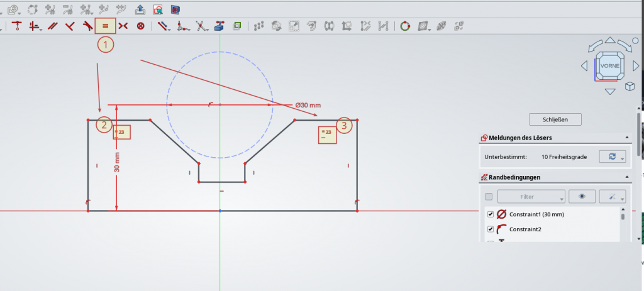Click the VORNE face on navigation cube
Screen dimensions: 644x291
(x=609, y=66)
